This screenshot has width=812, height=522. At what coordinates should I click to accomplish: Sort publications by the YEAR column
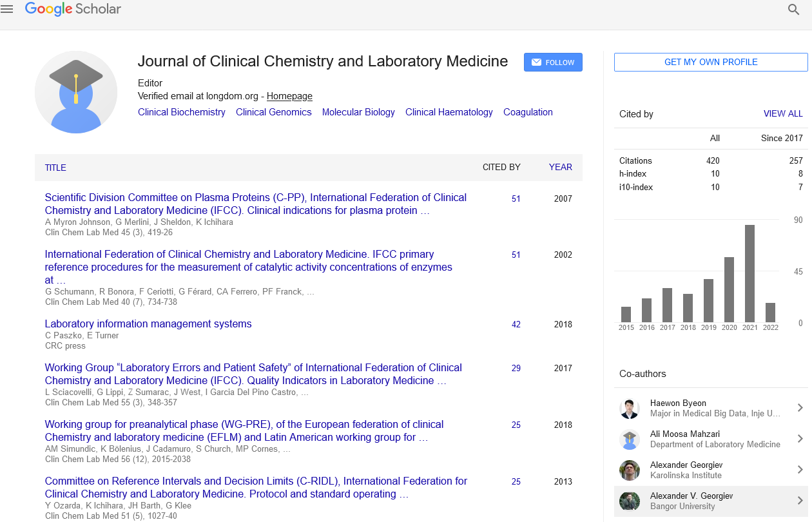(560, 167)
